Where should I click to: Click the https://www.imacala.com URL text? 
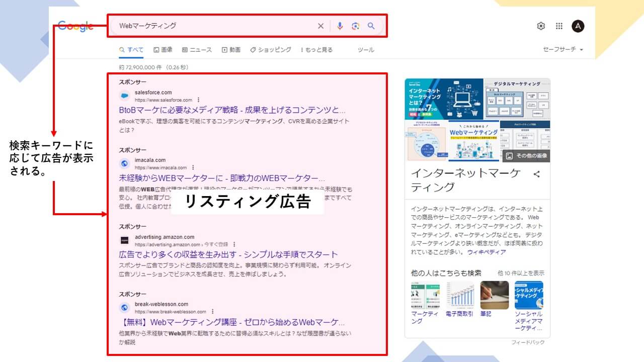coord(160,167)
